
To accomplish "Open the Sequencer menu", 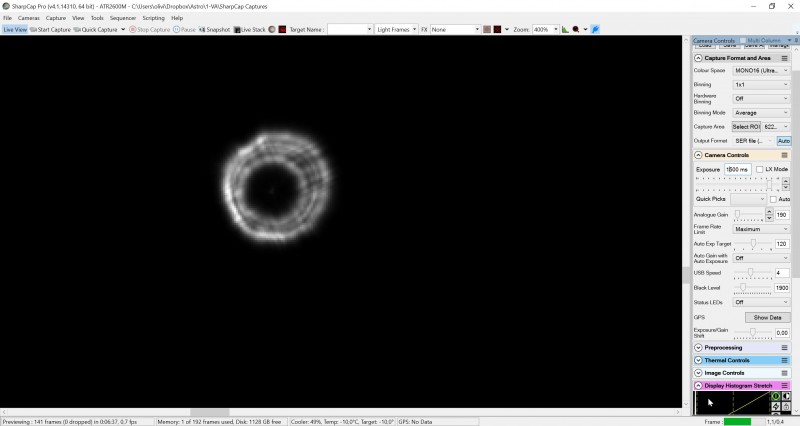I will pyautogui.click(x=123, y=18).
